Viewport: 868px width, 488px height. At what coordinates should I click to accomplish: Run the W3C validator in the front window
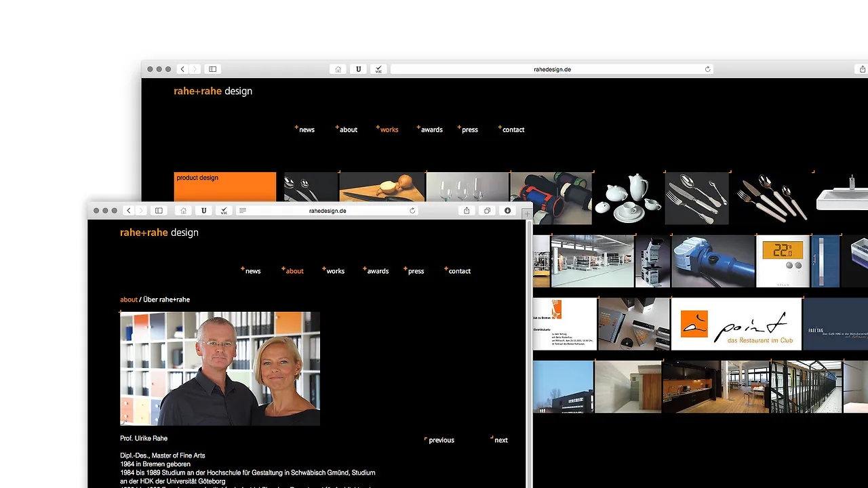tap(224, 211)
